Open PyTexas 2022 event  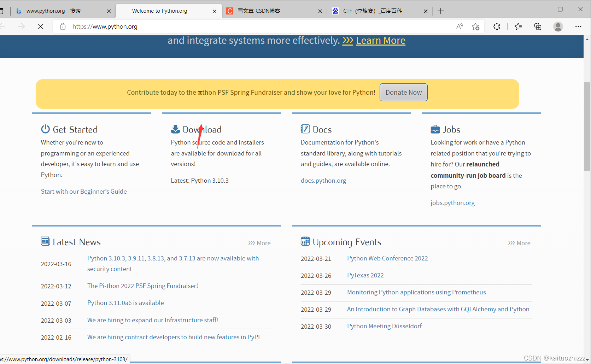coord(365,275)
